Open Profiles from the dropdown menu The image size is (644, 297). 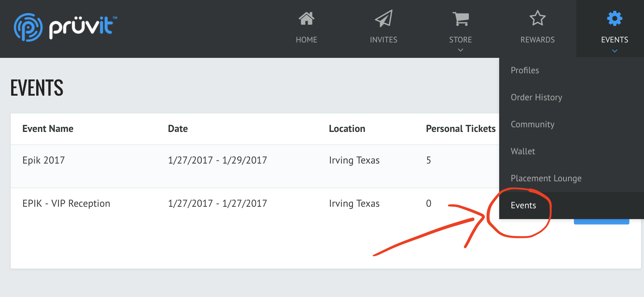(525, 70)
